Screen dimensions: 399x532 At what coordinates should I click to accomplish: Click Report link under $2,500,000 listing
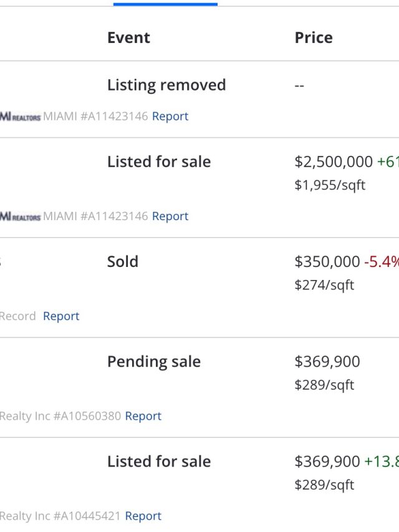pos(170,216)
